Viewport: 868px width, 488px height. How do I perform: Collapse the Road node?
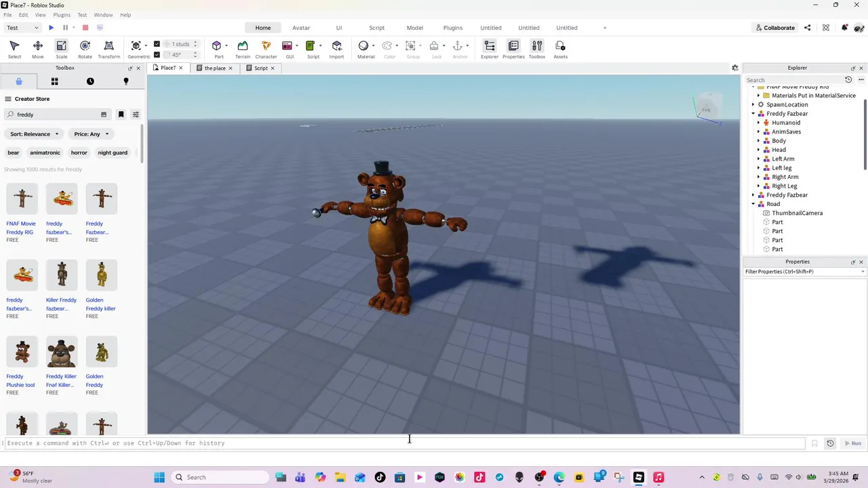753,204
